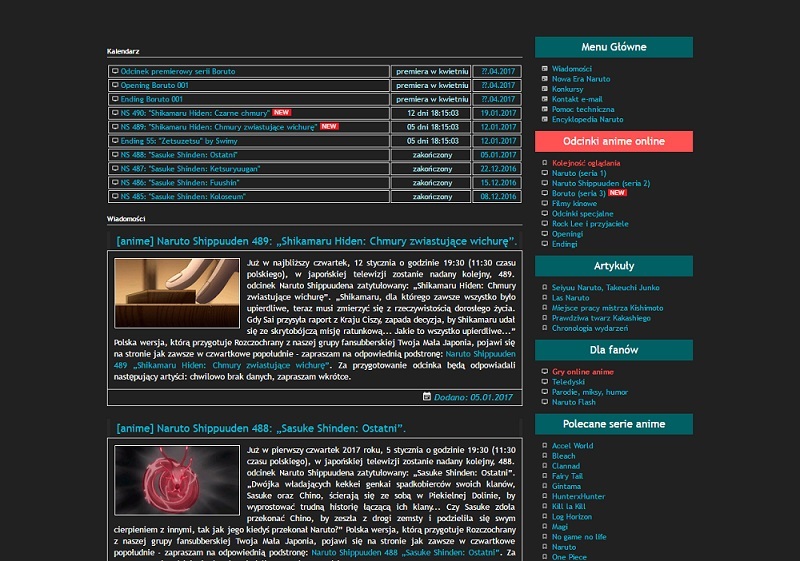Open the Teledyski link
Viewport: 800px width, 561px height.
point(568,382)
